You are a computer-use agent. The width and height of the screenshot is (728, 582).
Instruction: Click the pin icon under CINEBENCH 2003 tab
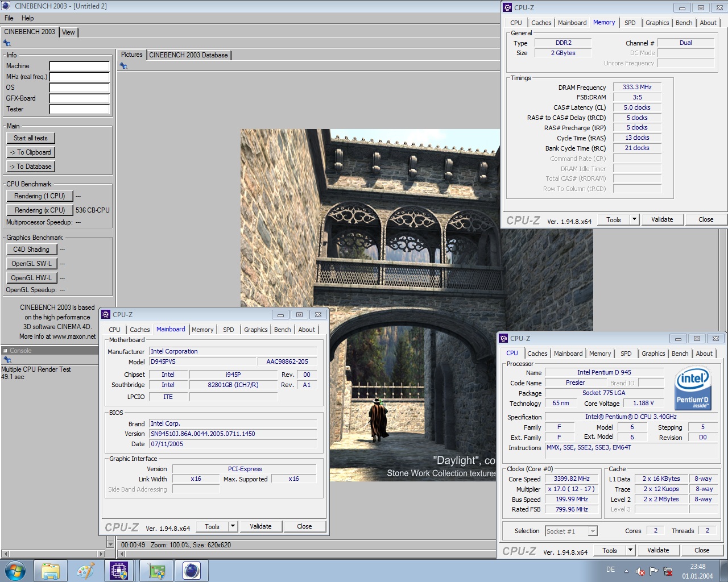7,43
